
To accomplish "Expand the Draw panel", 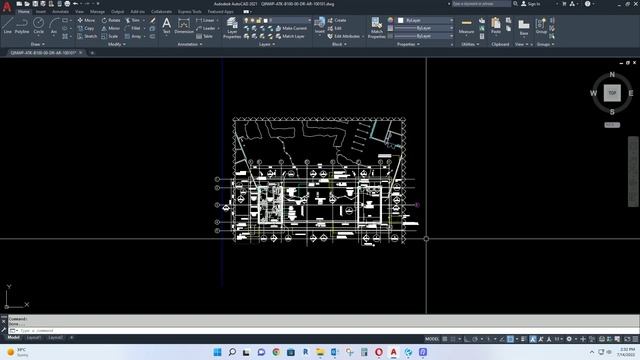I will coord(38,44).
